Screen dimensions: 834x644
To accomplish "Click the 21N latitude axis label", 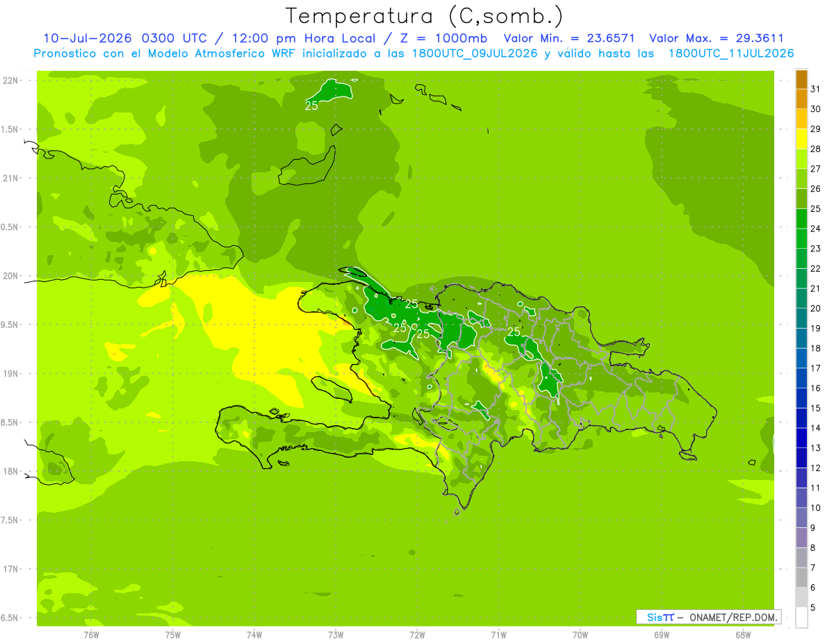I will [x=11, y=178].
